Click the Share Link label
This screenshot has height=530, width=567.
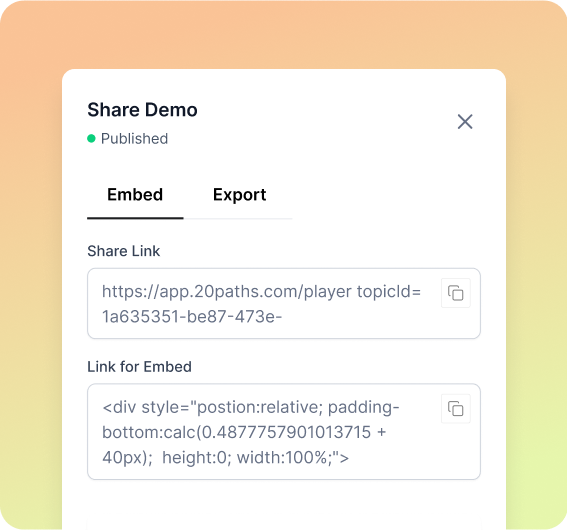[124, 251]
